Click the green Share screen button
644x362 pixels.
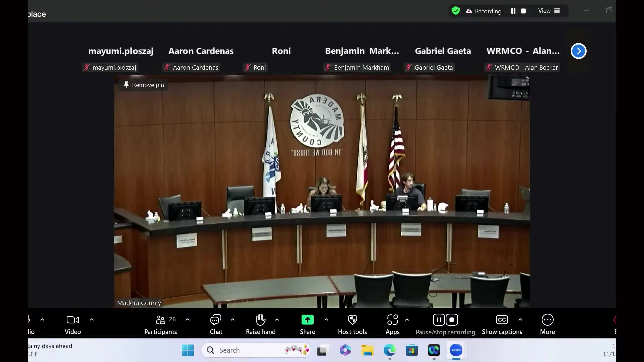point(307,320)
